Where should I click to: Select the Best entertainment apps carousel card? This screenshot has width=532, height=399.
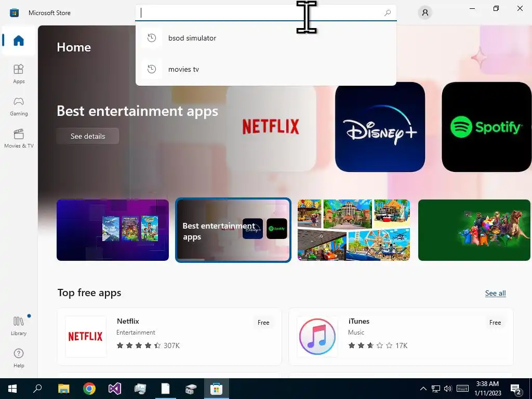233,230
